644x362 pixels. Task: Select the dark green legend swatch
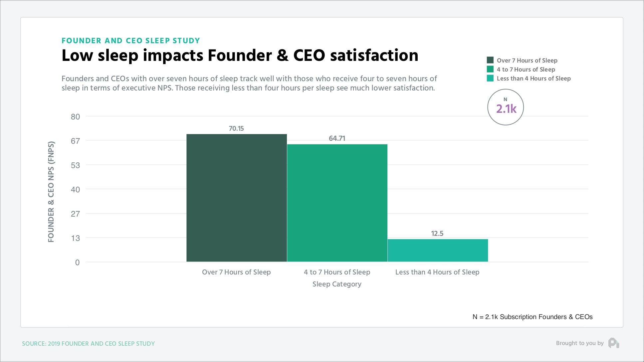(490, 60)
